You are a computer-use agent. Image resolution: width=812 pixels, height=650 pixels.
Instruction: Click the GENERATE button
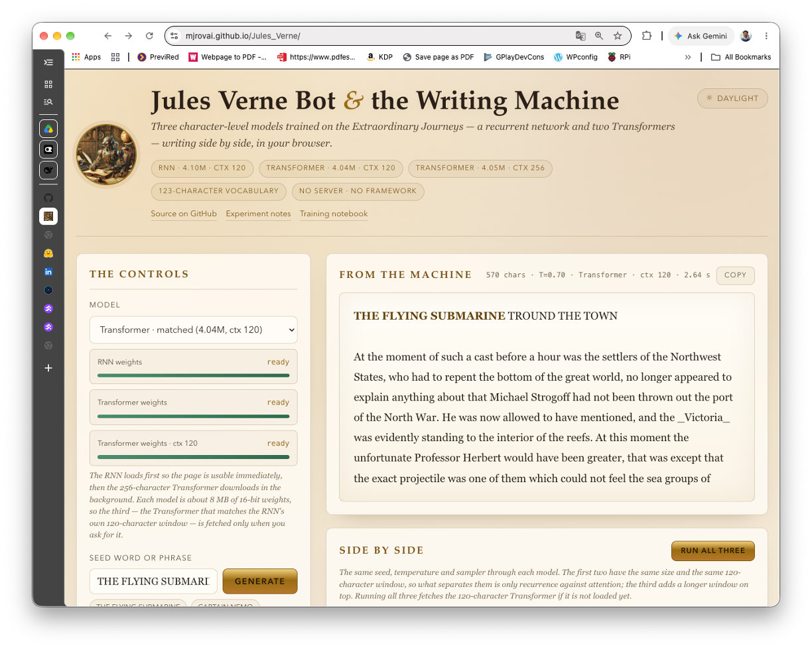pyautogui.click(x=260, y=581)
